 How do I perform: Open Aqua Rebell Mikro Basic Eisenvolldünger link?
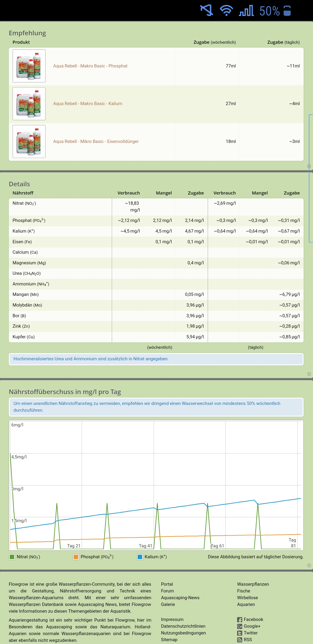point(96,141)
